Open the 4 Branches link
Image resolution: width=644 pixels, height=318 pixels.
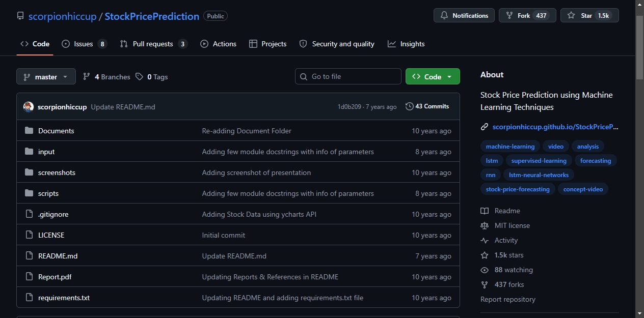[106, 77]
